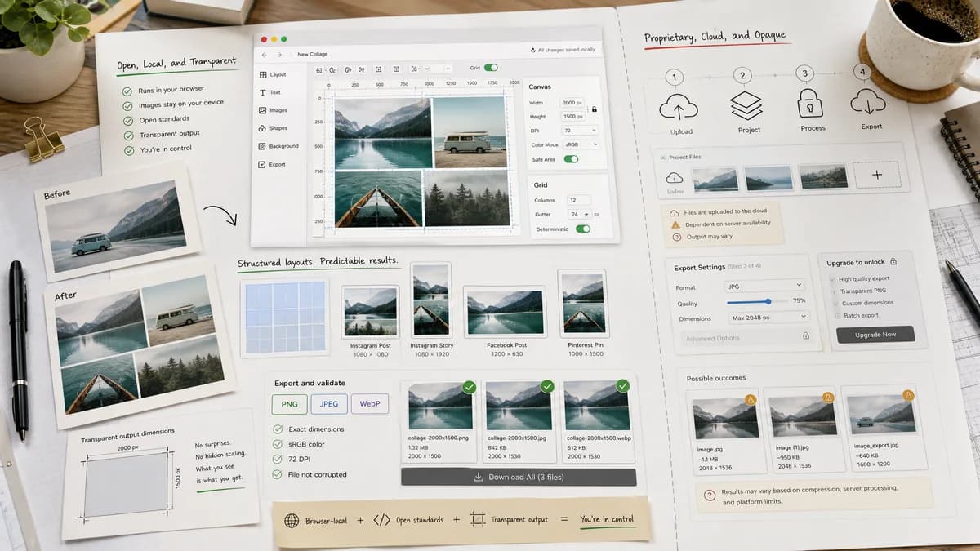Open the Format dropdown showing JPG

[764, 287]
